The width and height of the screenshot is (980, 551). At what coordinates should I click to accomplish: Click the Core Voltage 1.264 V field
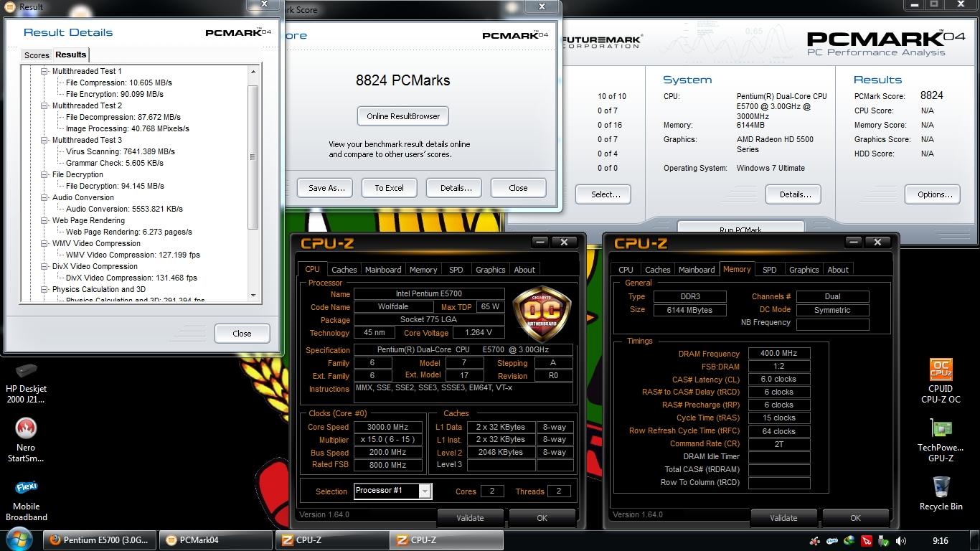479,333
